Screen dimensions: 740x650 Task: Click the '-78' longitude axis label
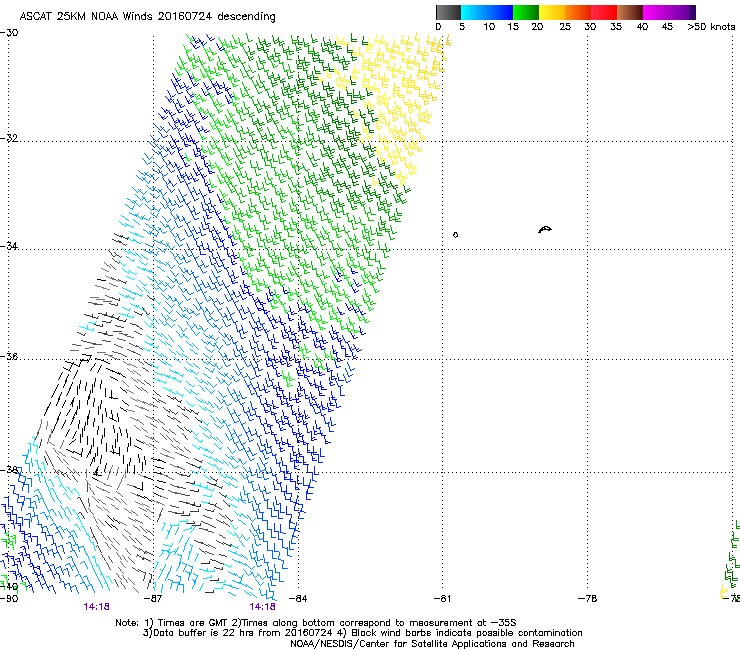tap(588, 599)
